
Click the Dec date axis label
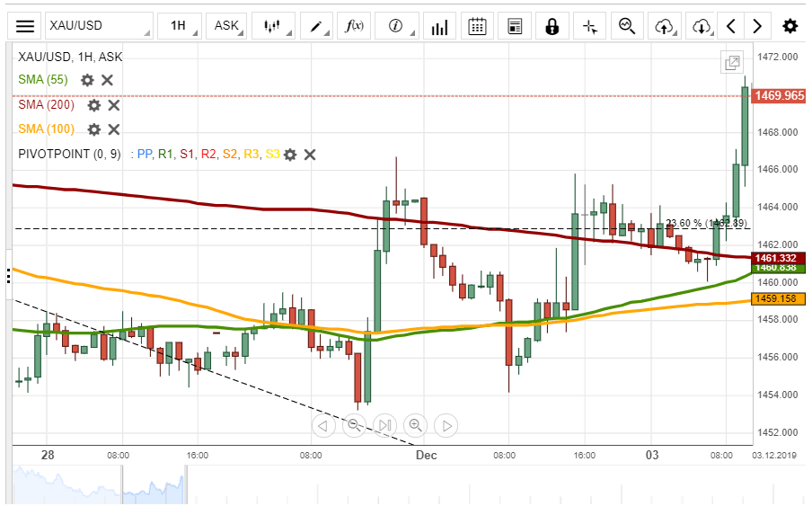click(426, 456)
